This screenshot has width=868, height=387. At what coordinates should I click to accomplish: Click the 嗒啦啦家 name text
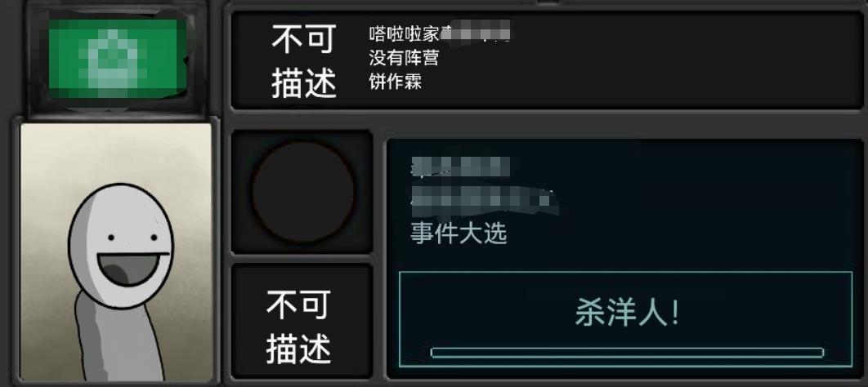404,34
